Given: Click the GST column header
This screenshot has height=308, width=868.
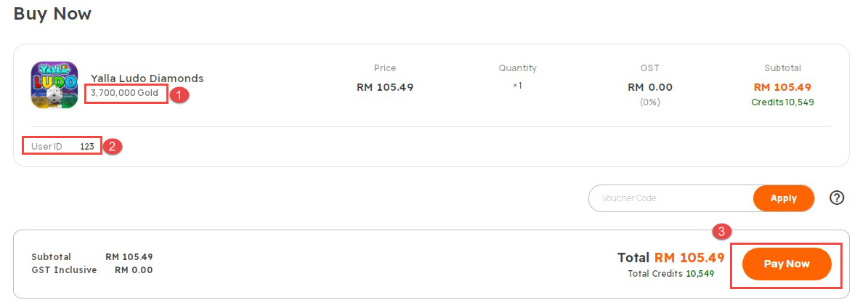Looking at the screenshot, I should (650, 68).
